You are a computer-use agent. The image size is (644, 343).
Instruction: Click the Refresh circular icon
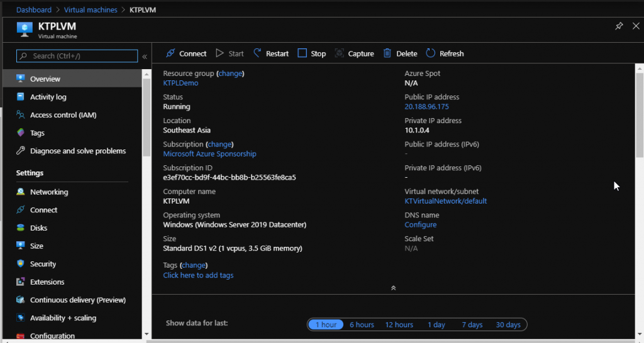click(430, 53)
